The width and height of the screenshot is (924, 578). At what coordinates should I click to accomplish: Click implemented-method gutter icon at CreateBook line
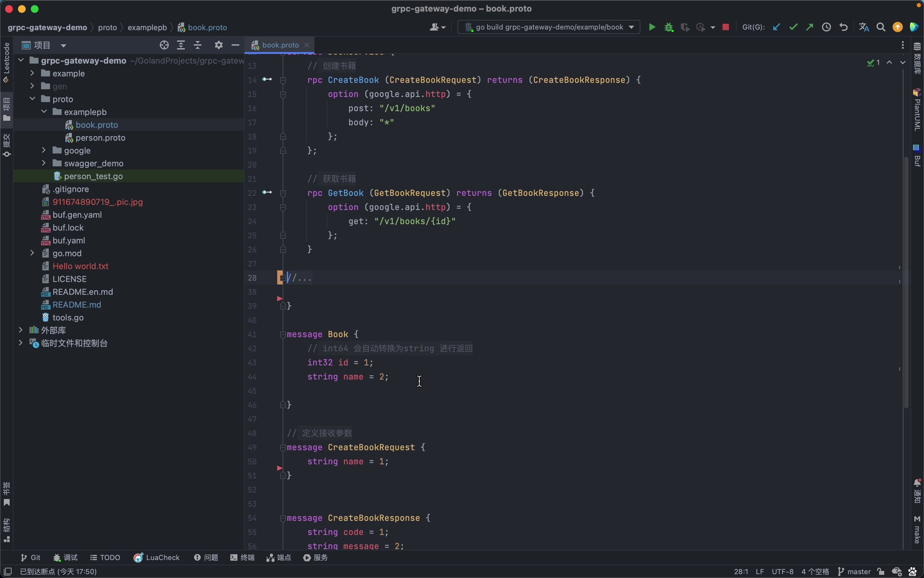tap(267, 80)
